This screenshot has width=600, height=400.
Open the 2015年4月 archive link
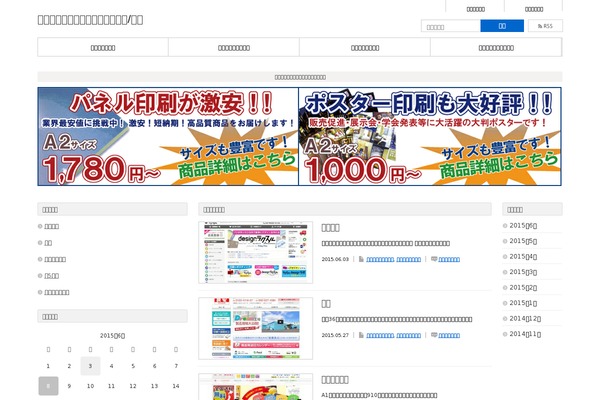(523, 256)
